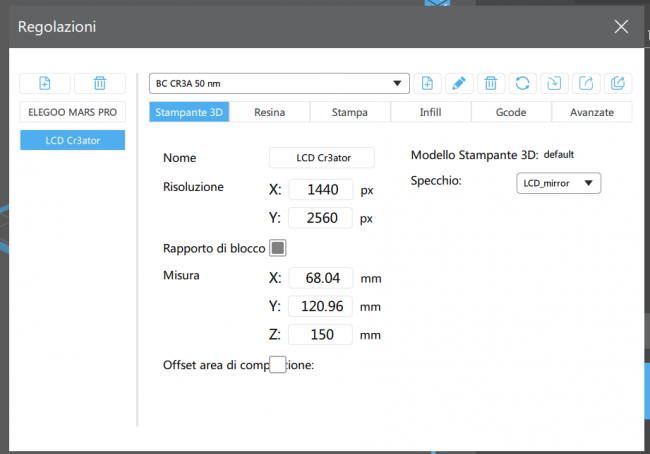Toggle the Rapporto di blocco checkbox
Screen dimensions: 650x454
pos(278,247)
